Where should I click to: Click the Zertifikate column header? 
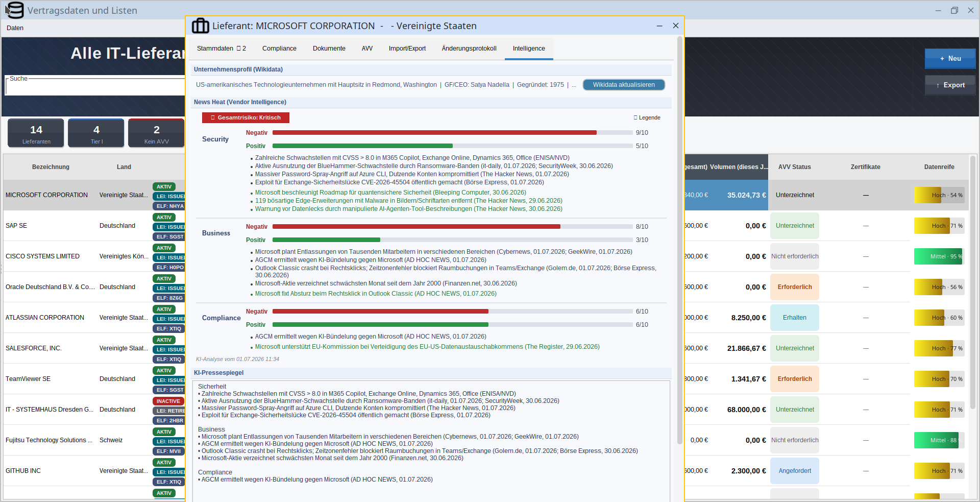coord(866,167)
